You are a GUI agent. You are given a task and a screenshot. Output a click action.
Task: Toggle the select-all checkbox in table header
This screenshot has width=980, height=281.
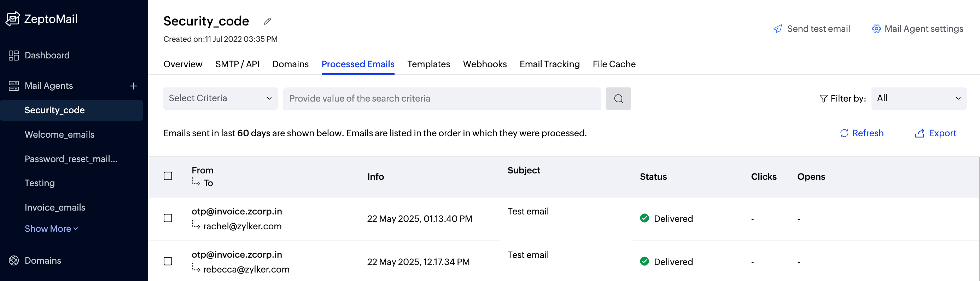[168, 176]
